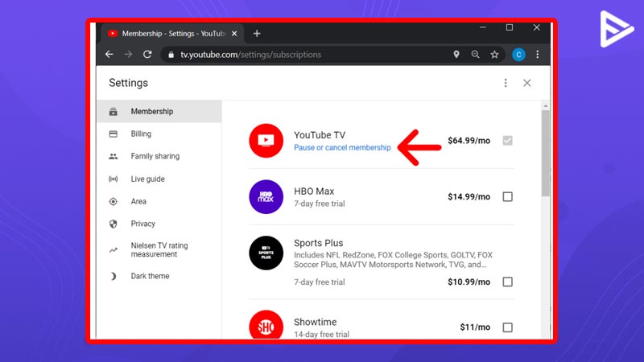Open the Privacy settings section
Image resolution: width=644 pixels, height=362 pixels.
(159, 224)
